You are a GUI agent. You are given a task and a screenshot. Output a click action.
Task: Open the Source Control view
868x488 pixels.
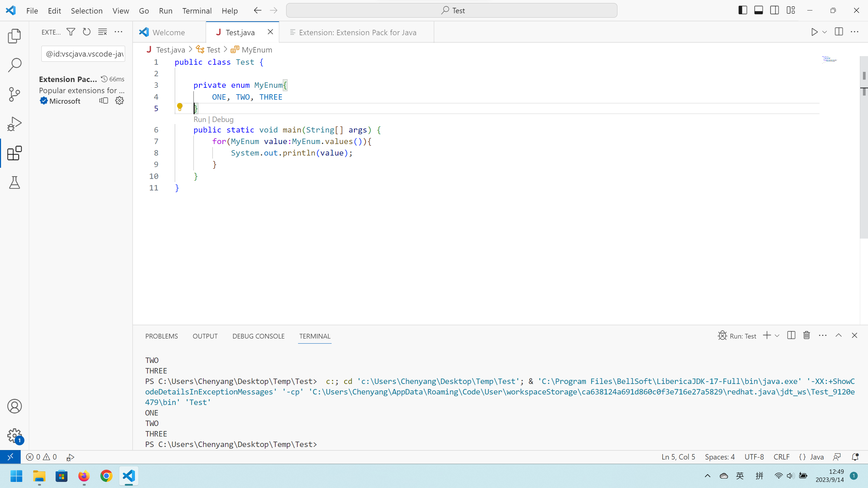click(x=14, y=94)
